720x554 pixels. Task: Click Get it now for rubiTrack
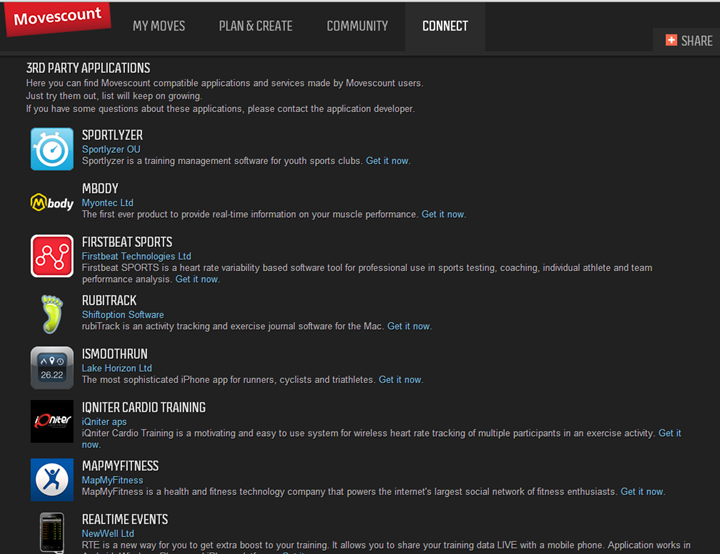(409, 326)
